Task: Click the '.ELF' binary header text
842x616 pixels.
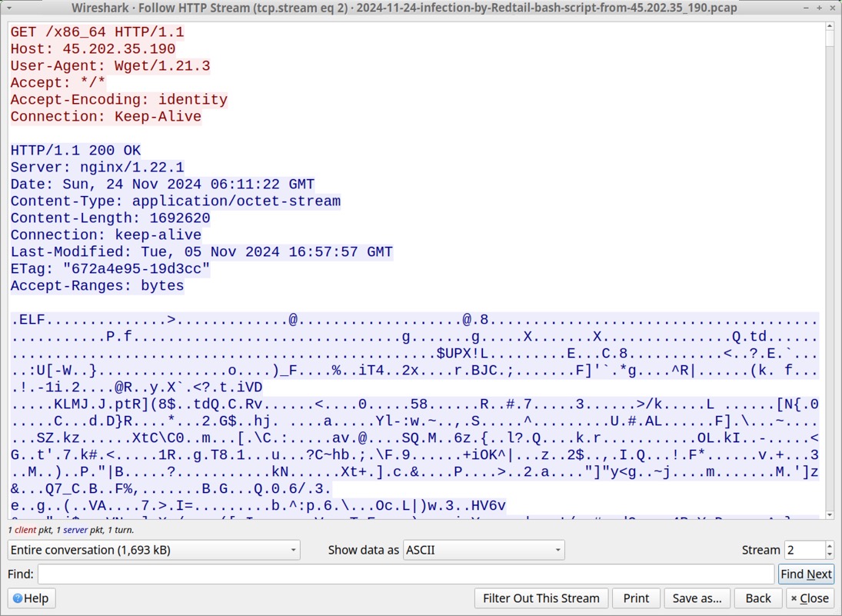Action: click(x=28, y=320)
